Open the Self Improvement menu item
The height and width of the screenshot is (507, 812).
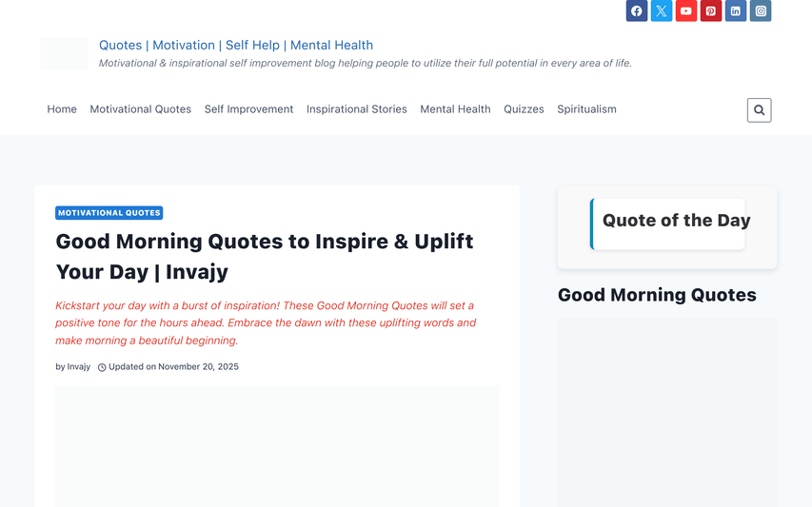[x=248, y=109]
